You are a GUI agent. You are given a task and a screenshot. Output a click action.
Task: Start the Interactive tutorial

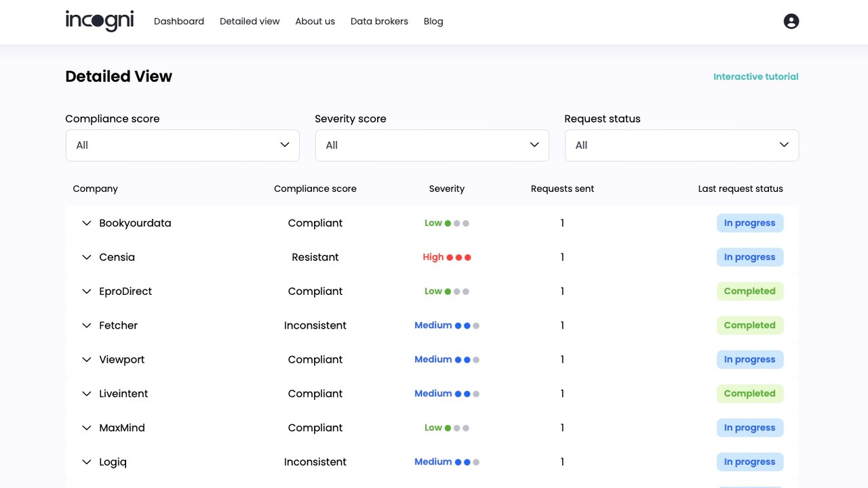pos(755,77)
